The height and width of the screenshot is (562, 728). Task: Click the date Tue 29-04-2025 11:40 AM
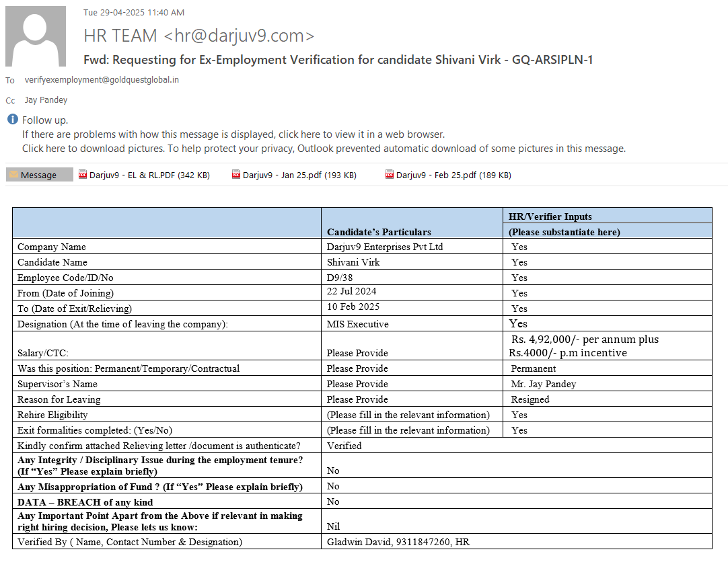point(134,13)
